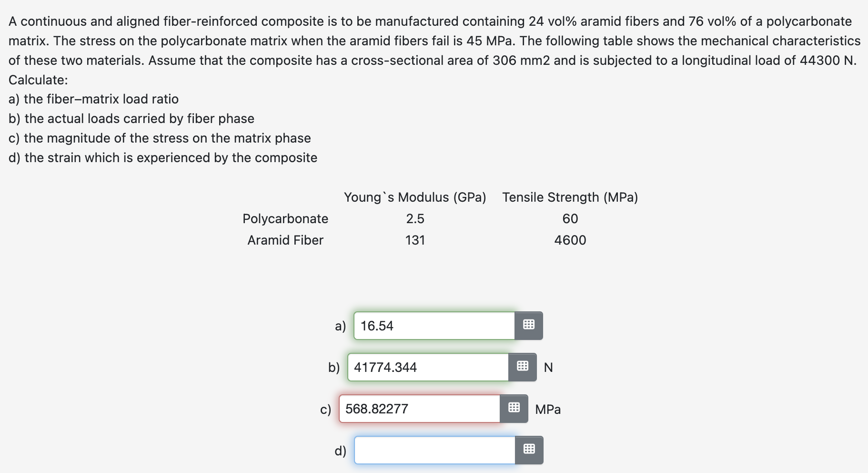Viewport: 868px width, 473px height.
Task: Click the Tensile Strength (MPa) column header
Action: (570, 197)
